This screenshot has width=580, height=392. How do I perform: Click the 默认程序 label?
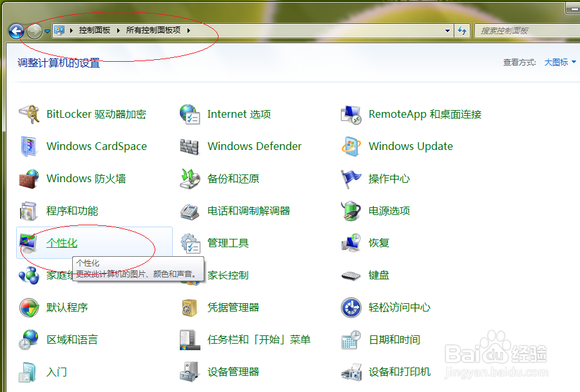(67, 308)
